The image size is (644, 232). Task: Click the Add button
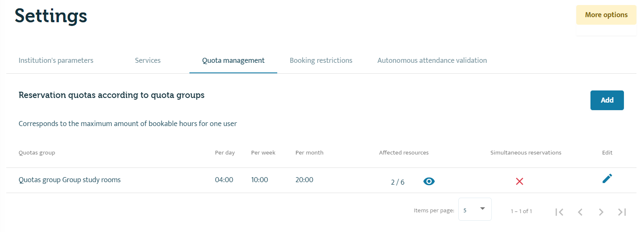tap(607, 100)
